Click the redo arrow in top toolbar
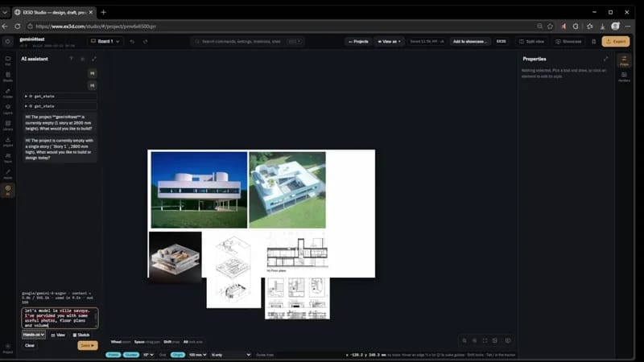The height and width of the screenshot is (362, 644). (146, 42)
